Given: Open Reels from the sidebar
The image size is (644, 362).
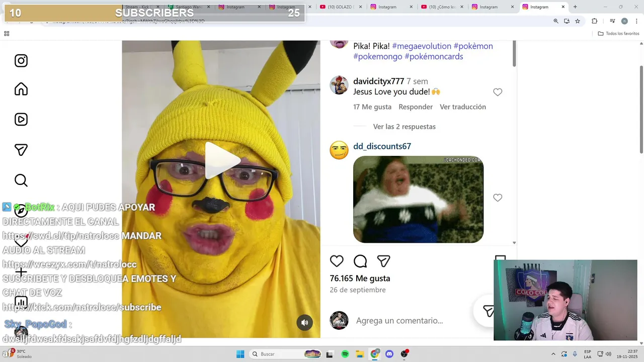Looking at the screenshot, I should click(21, 120).
